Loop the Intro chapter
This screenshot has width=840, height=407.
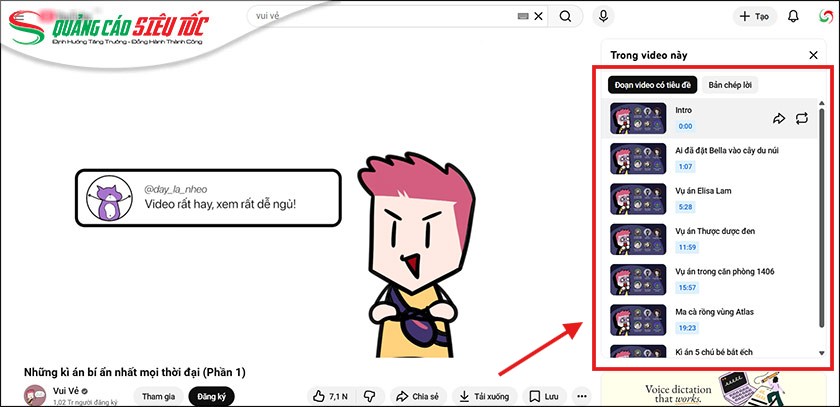click(801, 118)
